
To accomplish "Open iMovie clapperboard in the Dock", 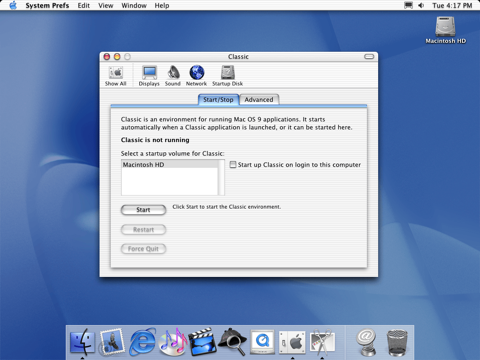I will (202, 342).
